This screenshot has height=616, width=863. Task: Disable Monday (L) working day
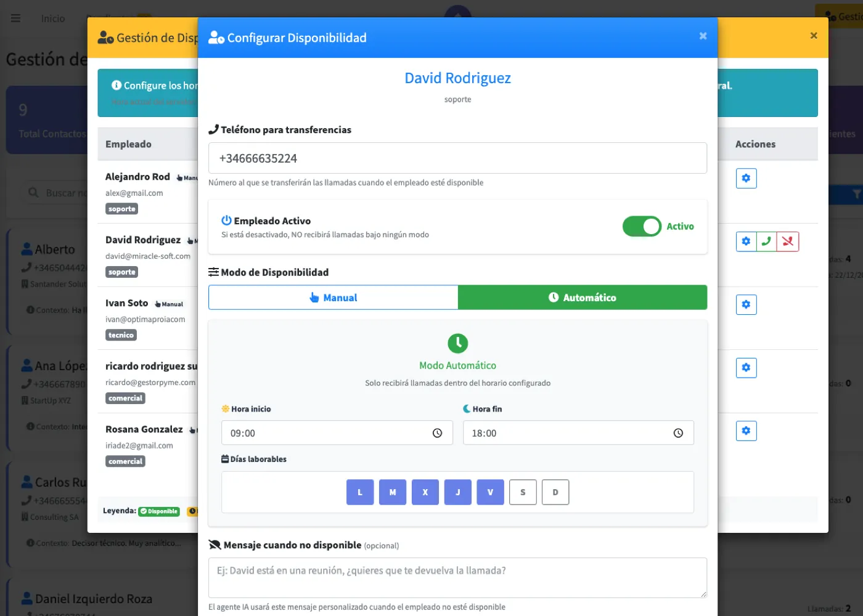[360, 492]
